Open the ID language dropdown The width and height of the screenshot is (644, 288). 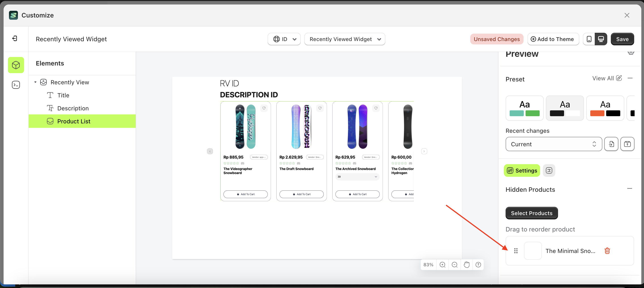pos(284,39)
